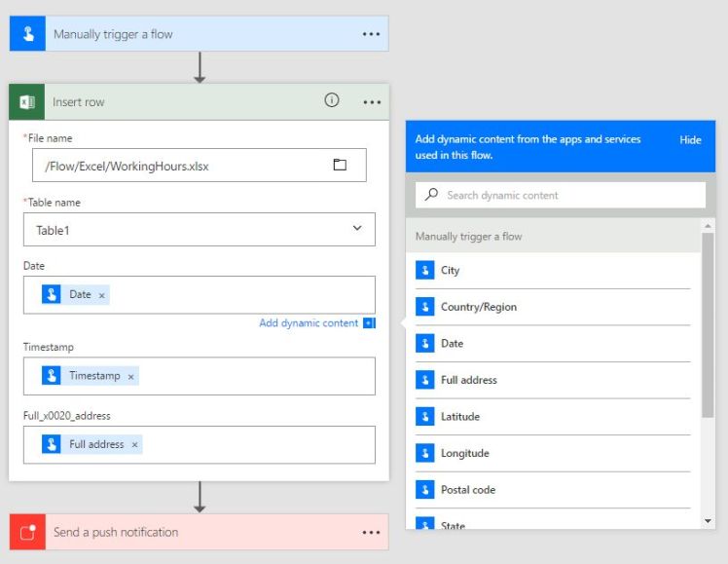Remove the Timestamp token
This screenshot has width=728, height=564.
click(131, 377)
